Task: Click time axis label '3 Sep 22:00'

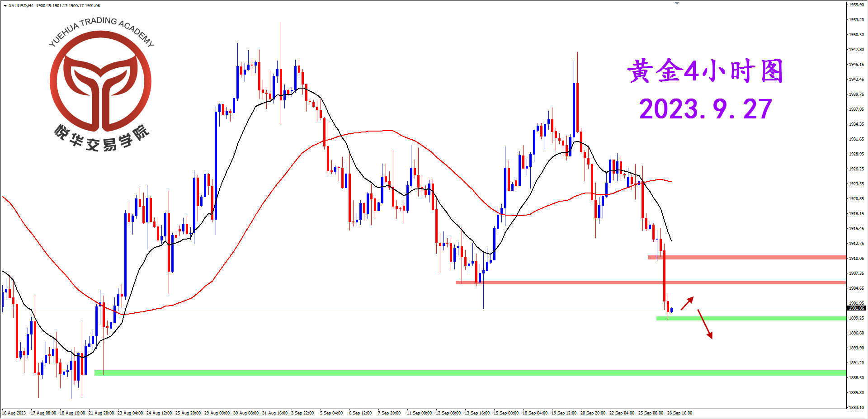Action: click(x=302, y=413)
